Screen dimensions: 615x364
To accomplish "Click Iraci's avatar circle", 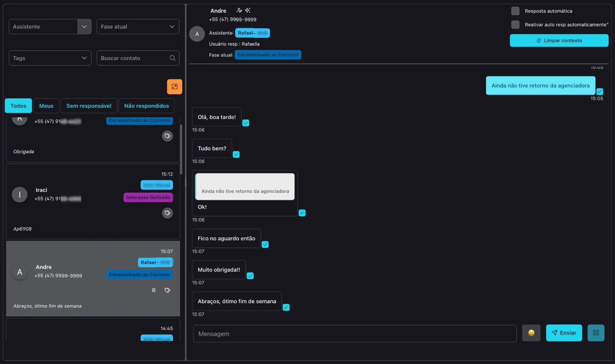I will [x=20, y=194].
